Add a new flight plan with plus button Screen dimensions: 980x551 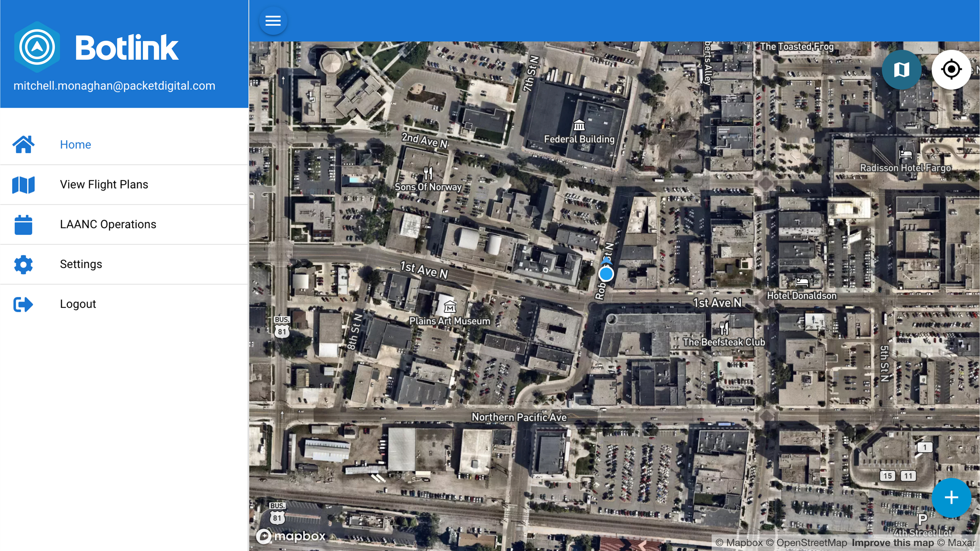pyautogui.click(x=951, y=497)
